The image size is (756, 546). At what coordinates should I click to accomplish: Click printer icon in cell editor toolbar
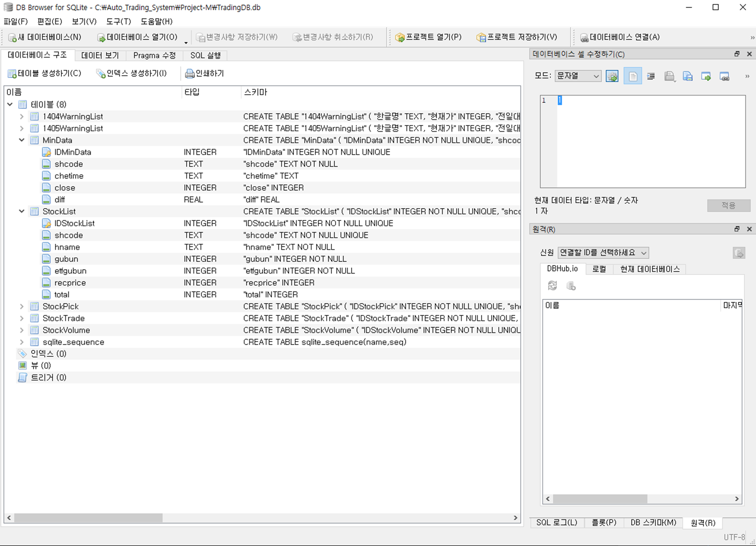[x=669, y=76]
